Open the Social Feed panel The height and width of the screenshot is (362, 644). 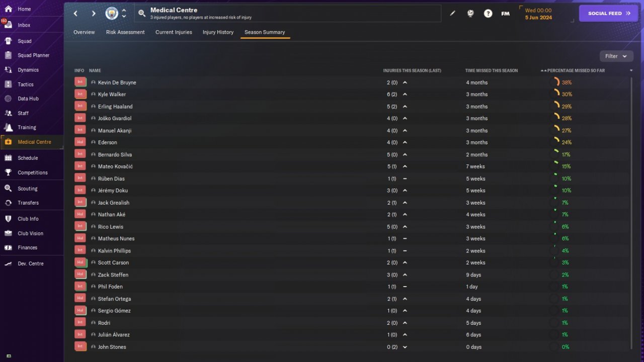608,14
